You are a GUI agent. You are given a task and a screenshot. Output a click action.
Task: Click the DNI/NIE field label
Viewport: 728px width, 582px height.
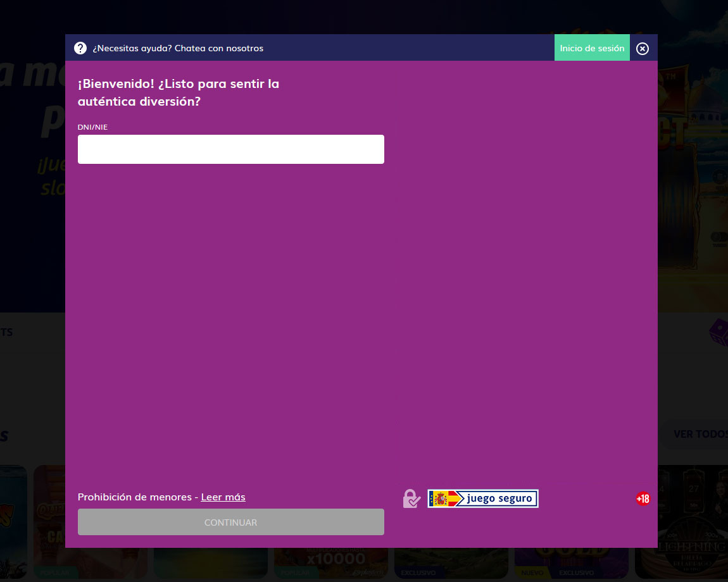(92, 127)
